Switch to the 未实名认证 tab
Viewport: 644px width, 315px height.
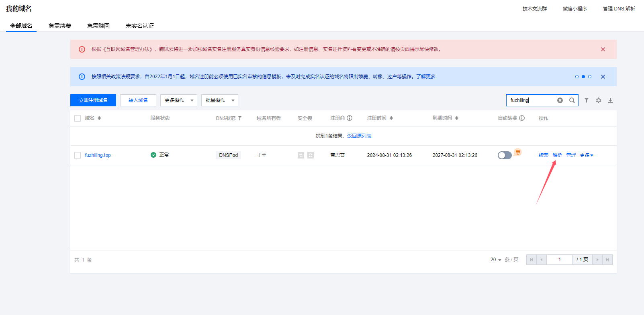[139, 26]
